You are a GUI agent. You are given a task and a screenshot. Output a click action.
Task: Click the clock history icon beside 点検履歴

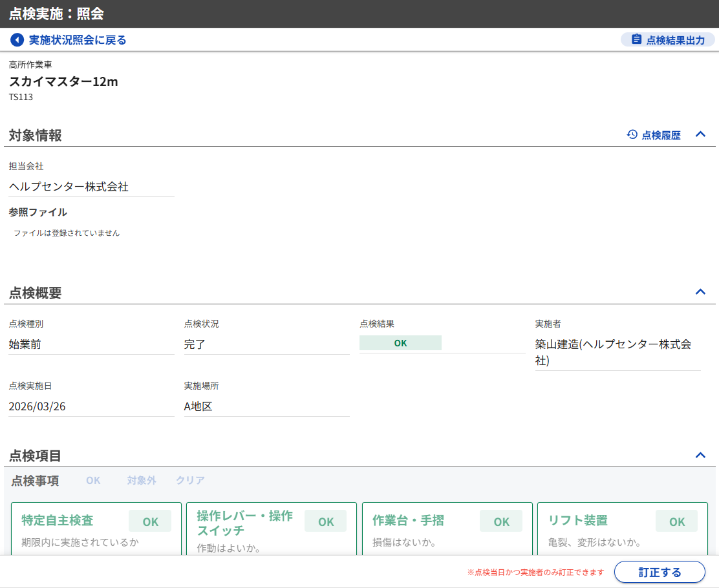(x=632, y=134)
